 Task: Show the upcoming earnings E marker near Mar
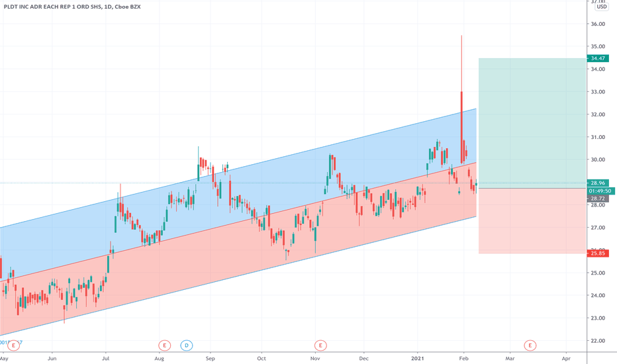point(530,345)
